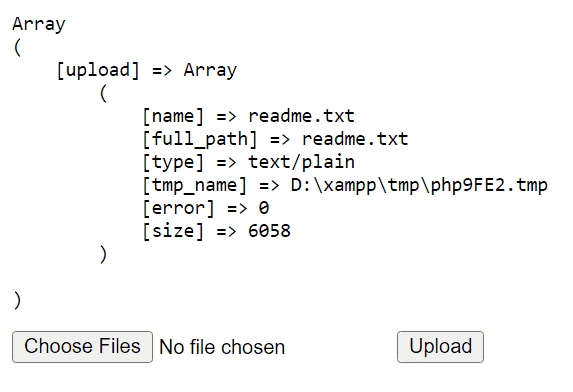Click the Upload submit button

pyautogui.click(x=440, y=347)
